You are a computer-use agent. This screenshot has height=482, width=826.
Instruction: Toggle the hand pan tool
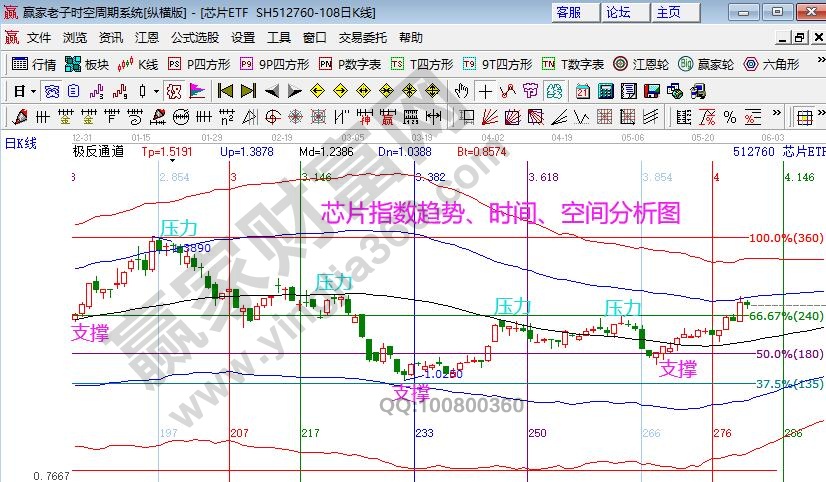(461, 91)
